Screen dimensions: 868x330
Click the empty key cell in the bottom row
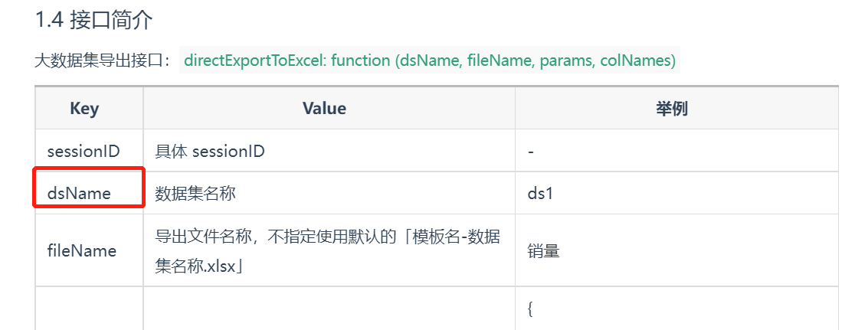point(89,309)
